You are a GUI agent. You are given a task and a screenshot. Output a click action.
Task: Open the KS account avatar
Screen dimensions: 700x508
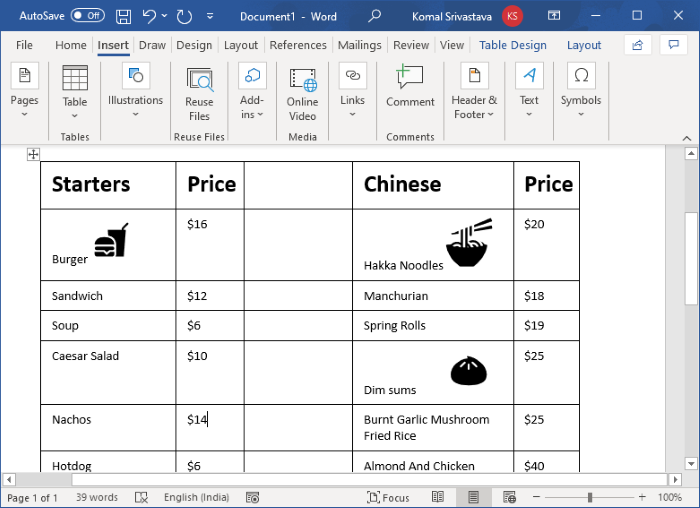pyautogui.click(x=512, y=17)
